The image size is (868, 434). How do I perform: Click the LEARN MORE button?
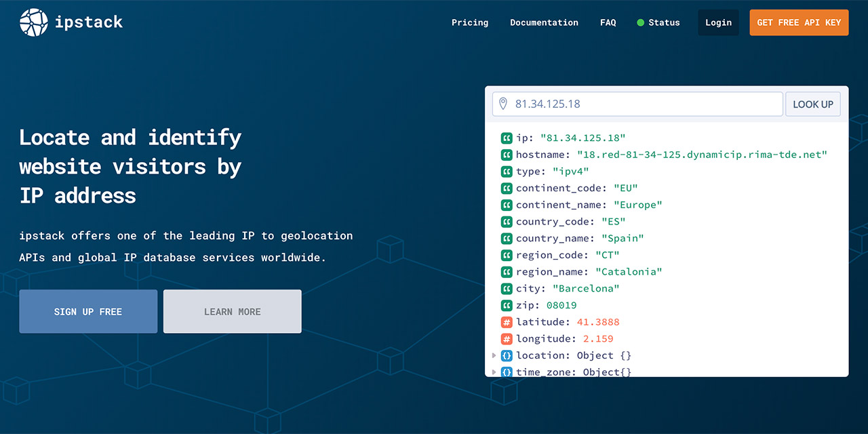[233, 312]
